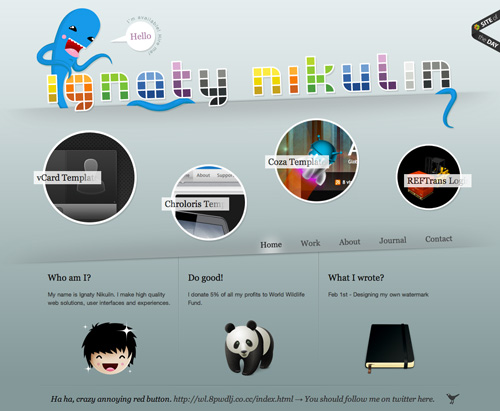Image resolution: width=500 pixels, height=411 pixels.
Task: Open the Coza Template thumbnail circle
Action: 316,161
